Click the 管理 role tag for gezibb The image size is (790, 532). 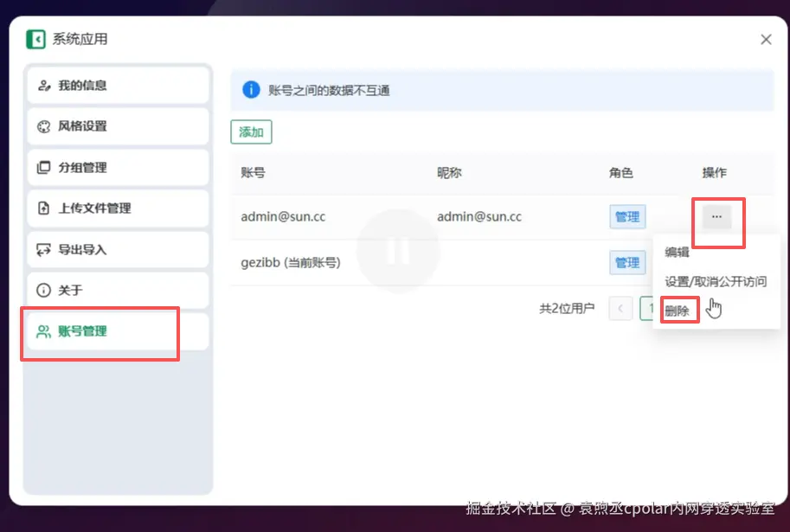627,262
